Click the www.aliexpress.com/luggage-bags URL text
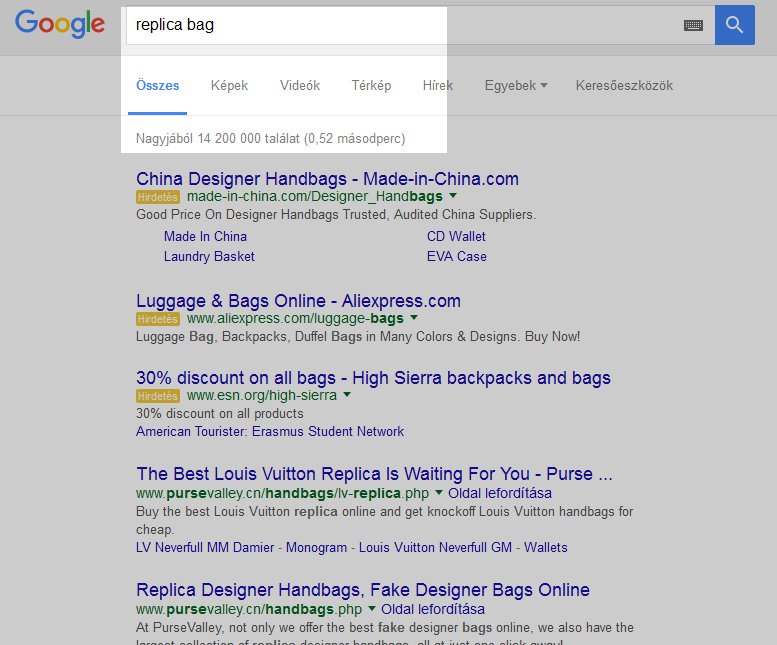 tap(295, 319)
